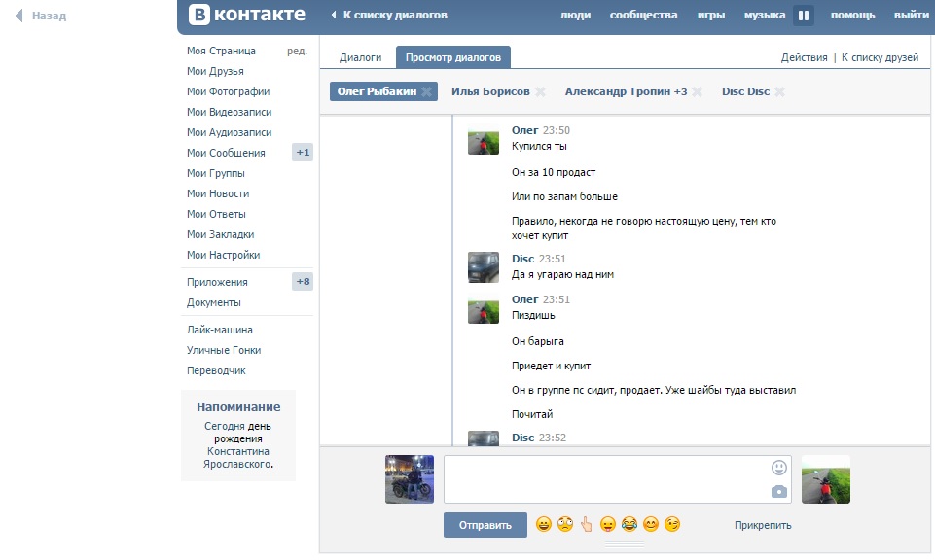Close the Илья Борисов dialog tab

coord(540,91)
